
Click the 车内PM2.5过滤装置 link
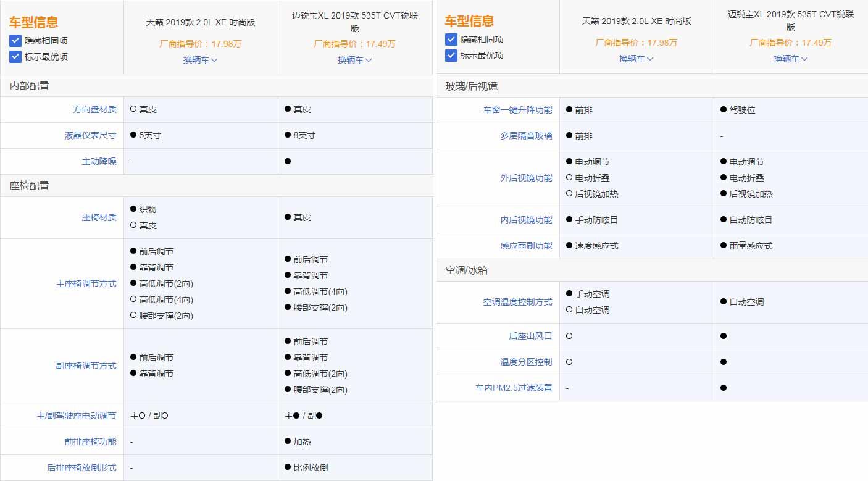click(514, 388)
